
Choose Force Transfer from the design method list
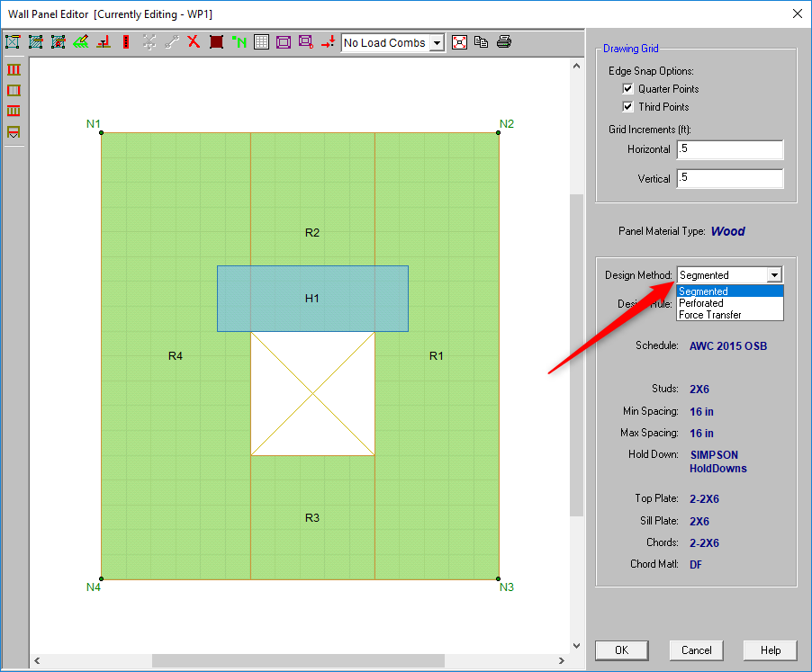[x=730, y=315]
